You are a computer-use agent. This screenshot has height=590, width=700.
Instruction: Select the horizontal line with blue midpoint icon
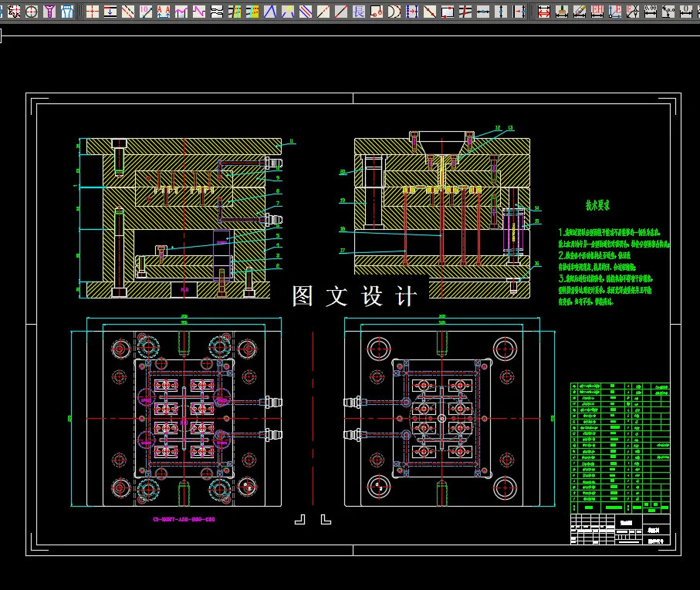pyautogui.click(x=482, y=11)
